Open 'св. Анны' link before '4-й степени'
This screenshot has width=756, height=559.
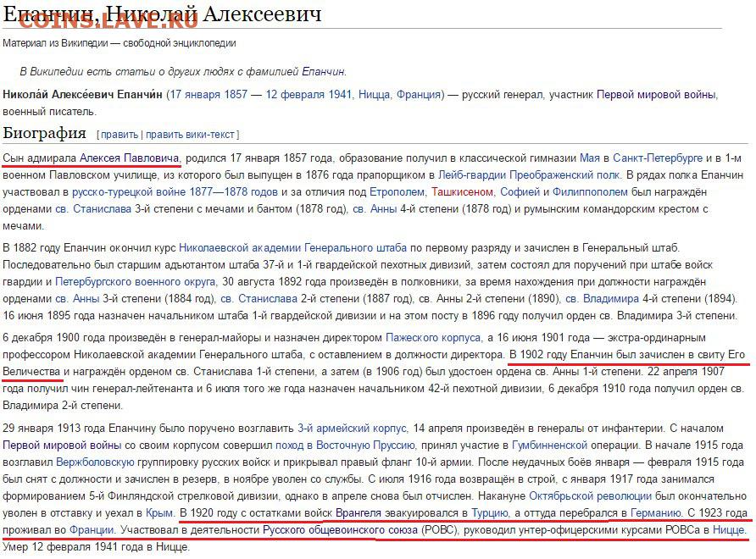tap(374, 209)
